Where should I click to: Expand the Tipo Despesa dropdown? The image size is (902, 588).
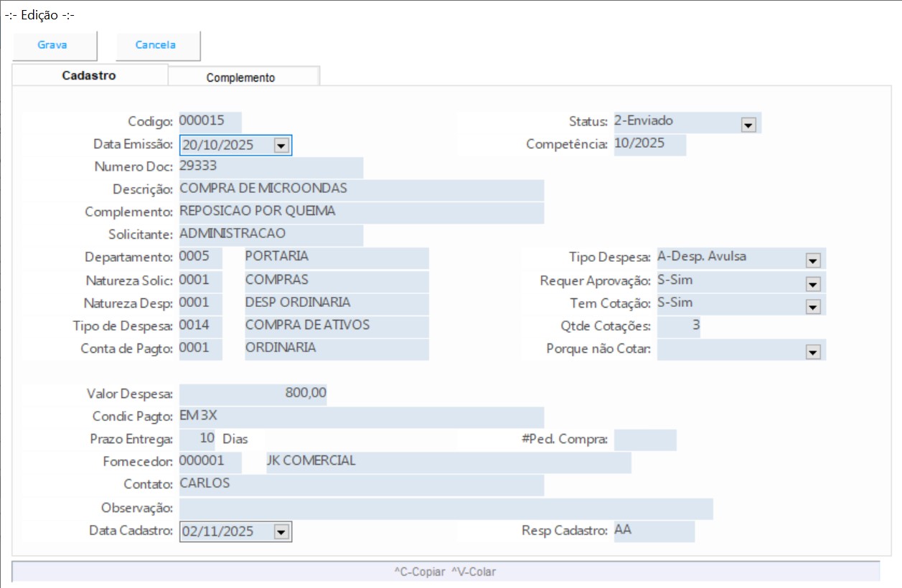pyautogui.click(x=812, y=260)
